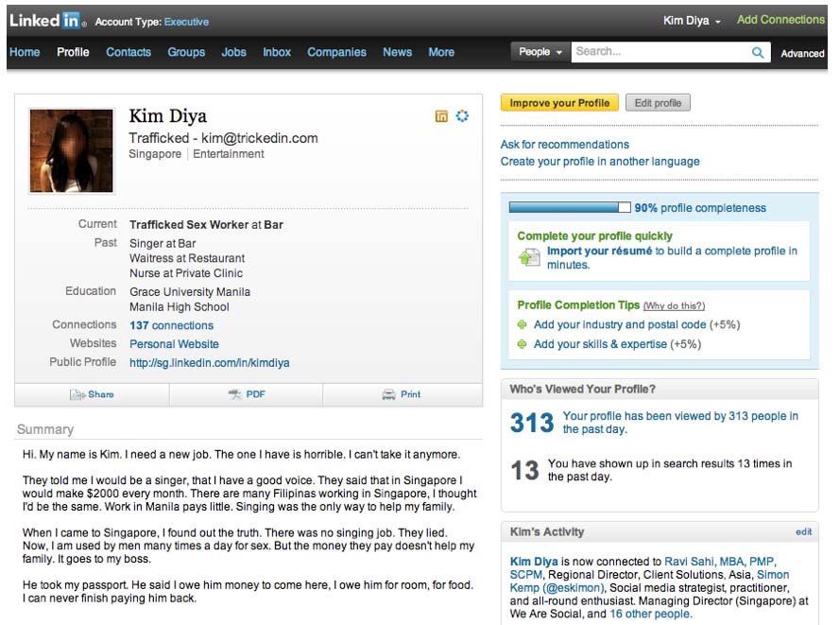The width and height of the screenshot is (840, 625).
Task: Click Create your profile in another language
Action: 600,162
